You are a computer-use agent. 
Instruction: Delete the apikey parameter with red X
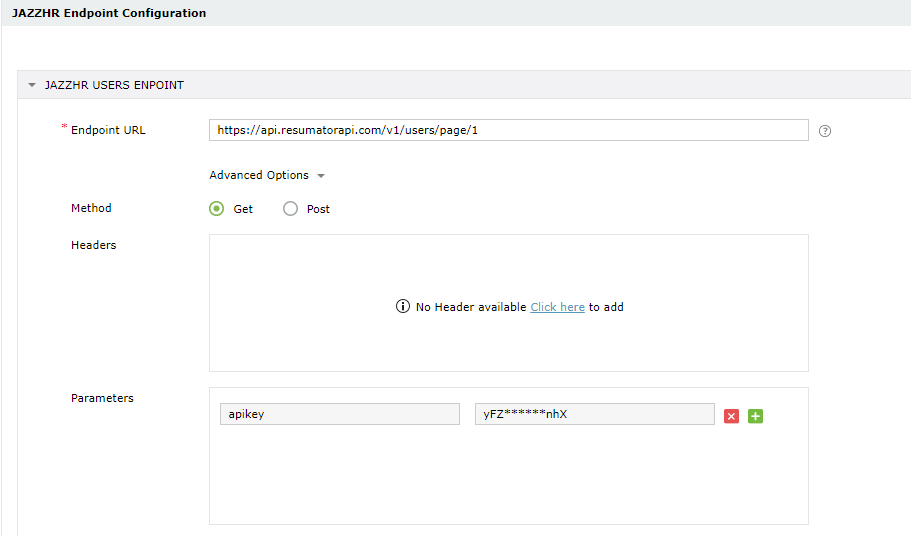click(x=731, y=416)
